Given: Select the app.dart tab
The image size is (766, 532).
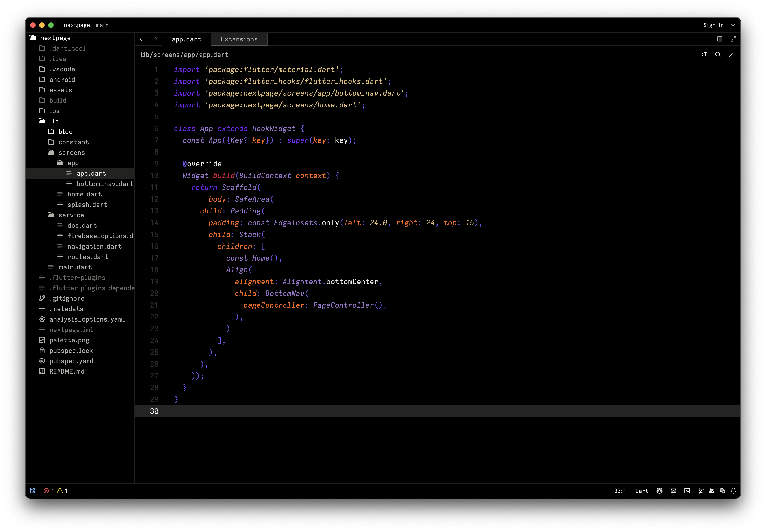Looking at the screenshot, I should (x=186, y=39).
